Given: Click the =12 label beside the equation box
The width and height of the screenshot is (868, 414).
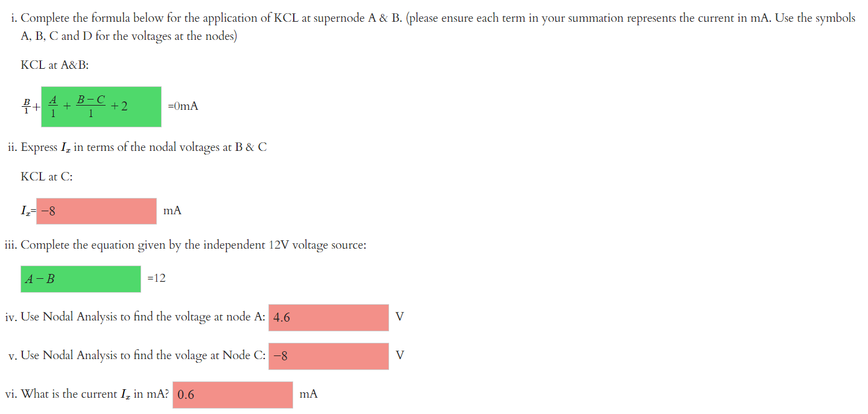Looking at the screenshot, I should coord(156,278).
